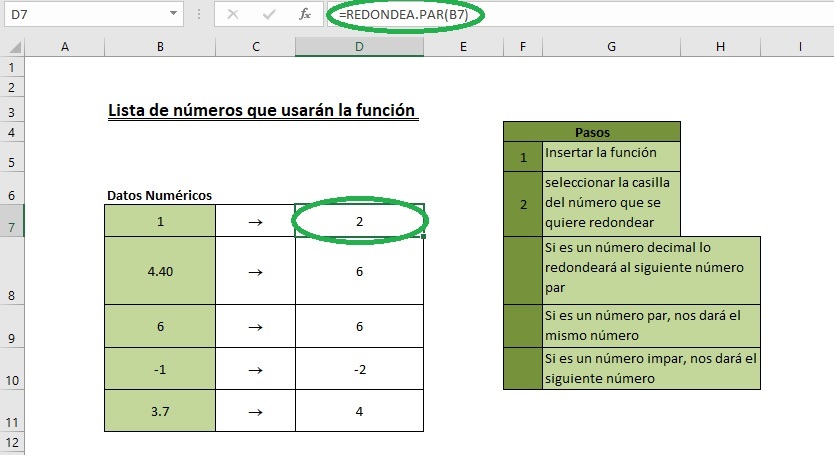Click the Enter checkmark formula icon
The width and height of the screenshot is (834, 455).
click(268, 15)
